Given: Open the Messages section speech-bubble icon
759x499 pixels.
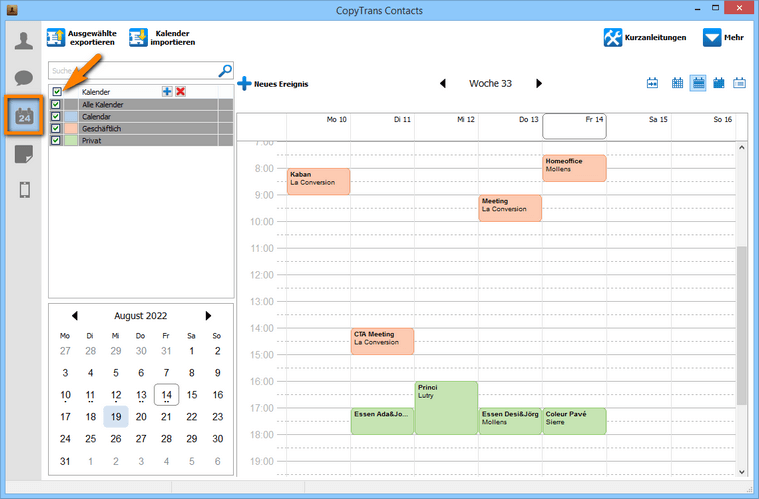Looking at the screenshot, I should pyautogui.click(x=24, y=78).
